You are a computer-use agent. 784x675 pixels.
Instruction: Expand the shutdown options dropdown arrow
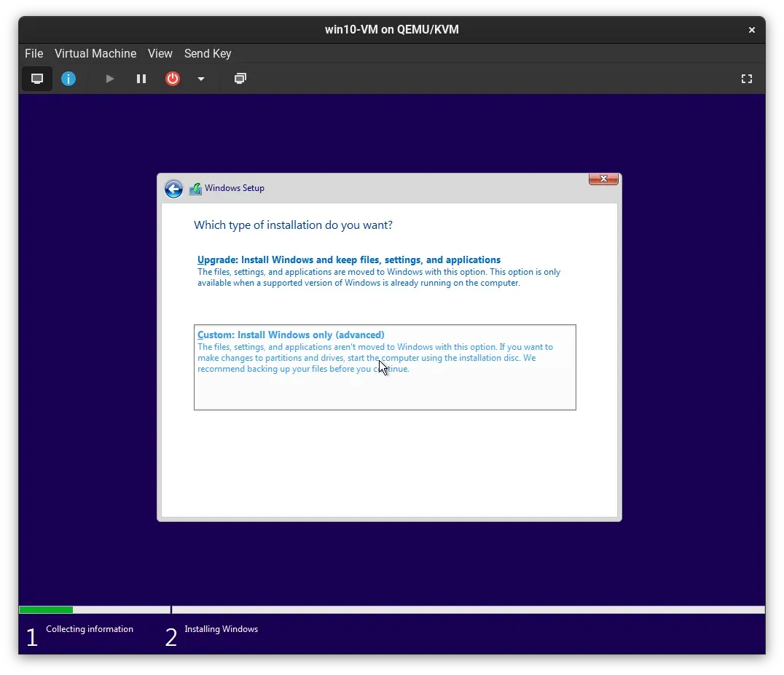(x=201, y=79)
